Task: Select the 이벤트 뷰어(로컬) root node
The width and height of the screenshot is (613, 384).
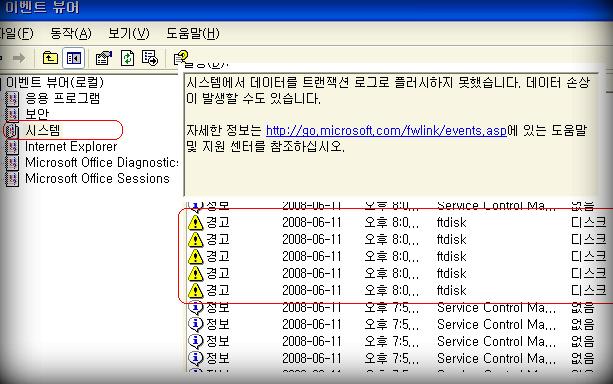Action: [x=55, y=83]
